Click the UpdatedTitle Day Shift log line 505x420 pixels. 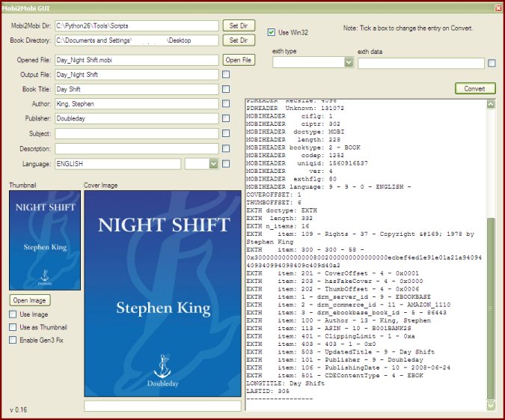[340, 352]
